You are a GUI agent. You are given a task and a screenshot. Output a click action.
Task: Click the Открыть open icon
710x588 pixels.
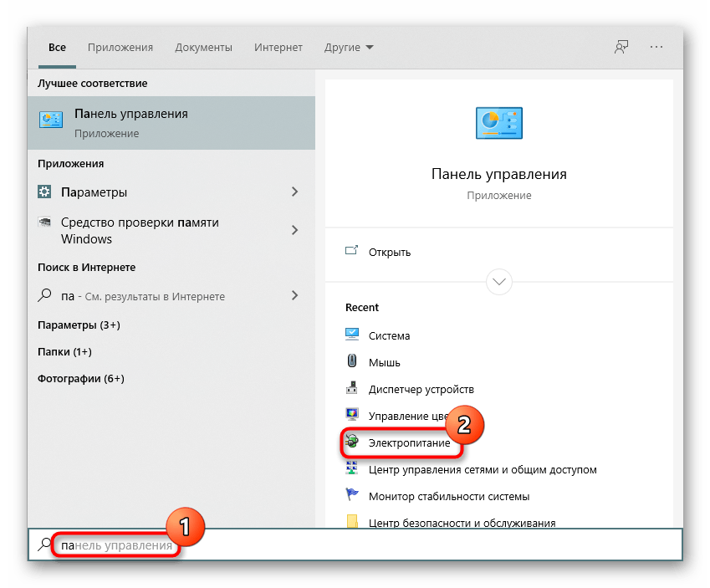coord(351,251)
